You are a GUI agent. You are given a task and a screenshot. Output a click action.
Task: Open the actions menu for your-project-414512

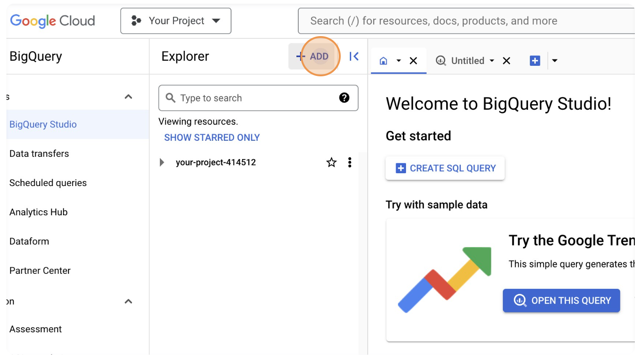pyautogui.click(x=350, y=162)
